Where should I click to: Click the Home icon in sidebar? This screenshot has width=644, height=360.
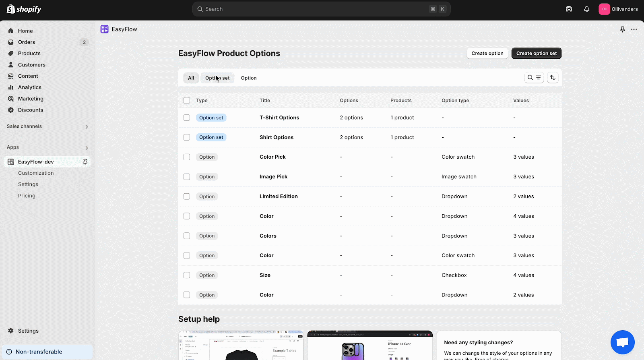click(11, 31)
